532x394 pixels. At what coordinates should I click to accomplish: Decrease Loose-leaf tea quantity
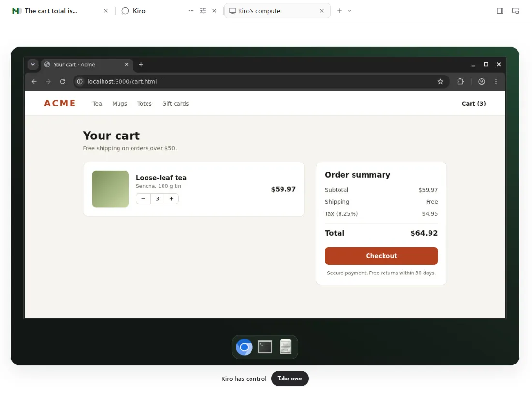click(x=143, y=199)
